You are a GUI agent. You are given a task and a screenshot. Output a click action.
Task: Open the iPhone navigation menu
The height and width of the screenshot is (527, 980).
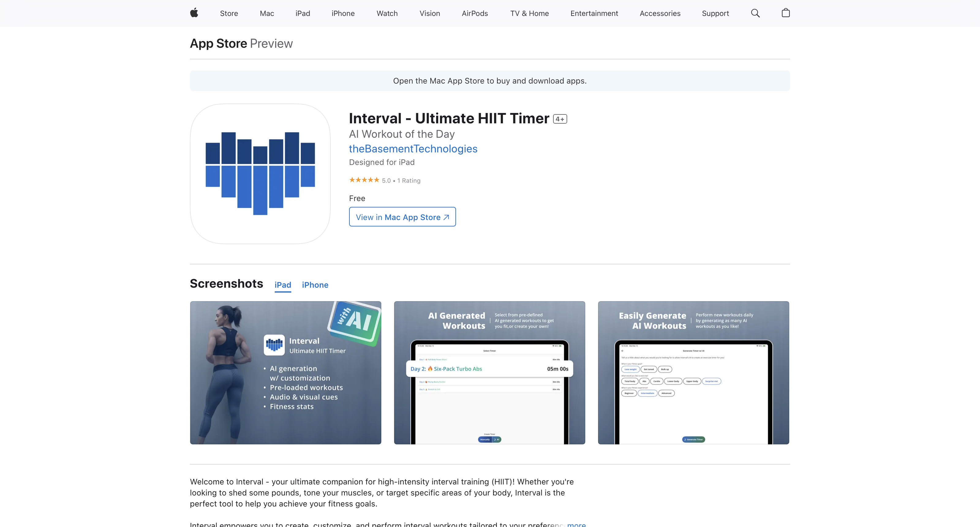[x=343, y=13]
